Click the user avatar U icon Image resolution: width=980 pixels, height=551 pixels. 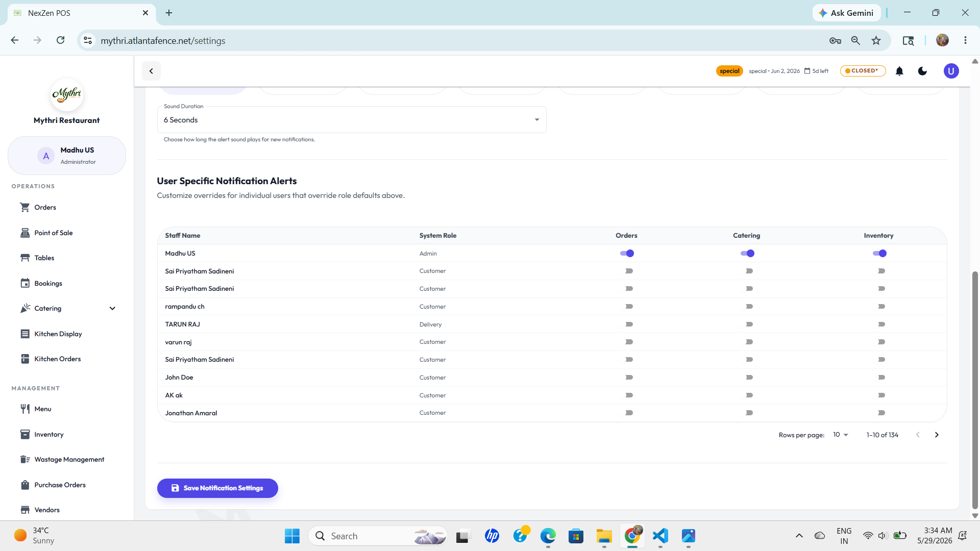(951, 71)
